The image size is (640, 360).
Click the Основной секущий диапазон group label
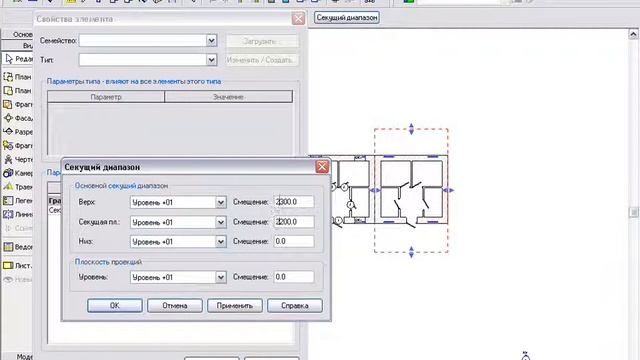pyautogui.click(x=121, y=186)
